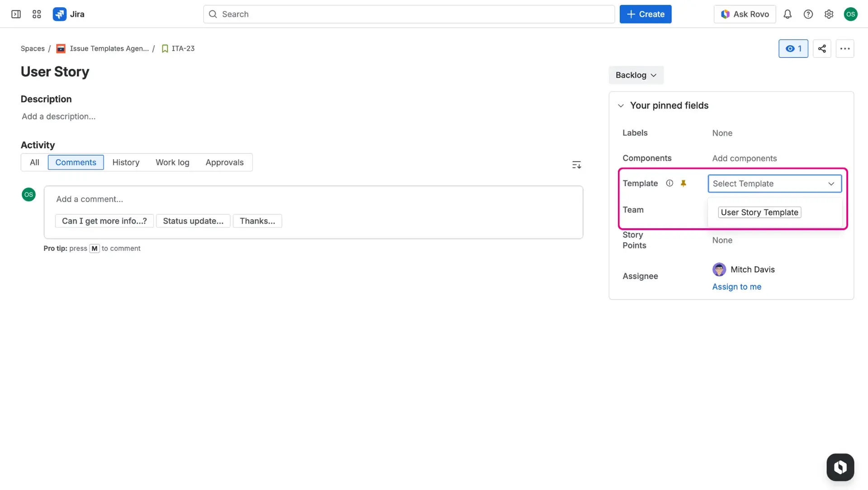The image size is (868, 490).
Task: Change comment sort order
Action: coord(576,164)
